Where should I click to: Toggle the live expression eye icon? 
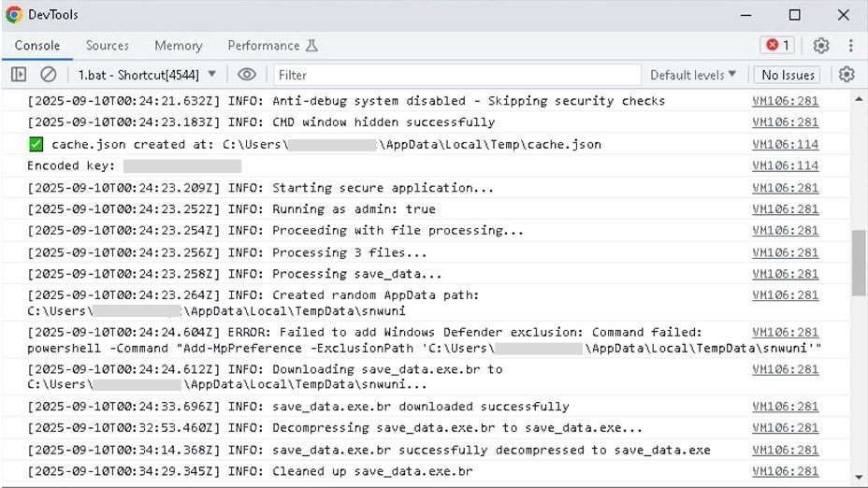pos(247,75)
